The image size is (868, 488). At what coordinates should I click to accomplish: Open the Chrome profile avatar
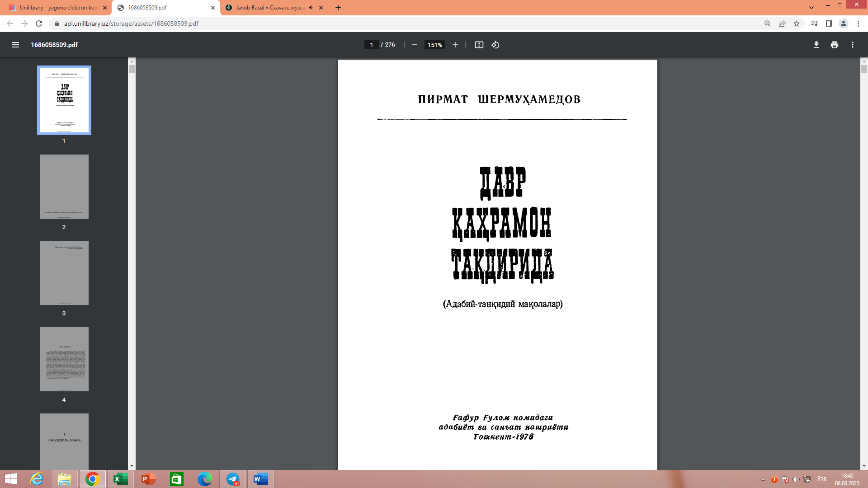coord(844,23)
